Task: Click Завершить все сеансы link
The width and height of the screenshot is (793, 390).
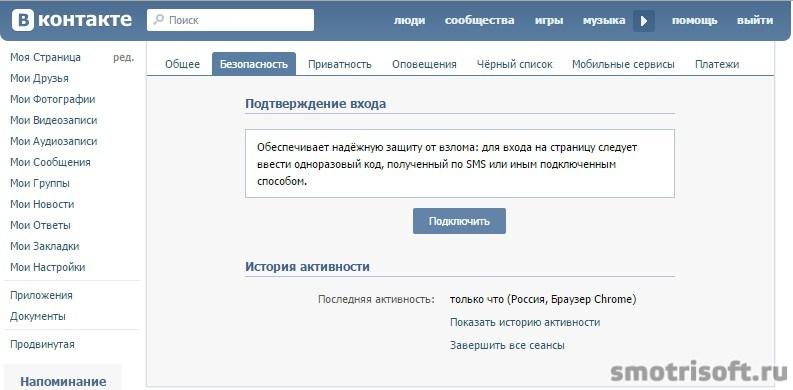Action: click(x=507, y=345)
